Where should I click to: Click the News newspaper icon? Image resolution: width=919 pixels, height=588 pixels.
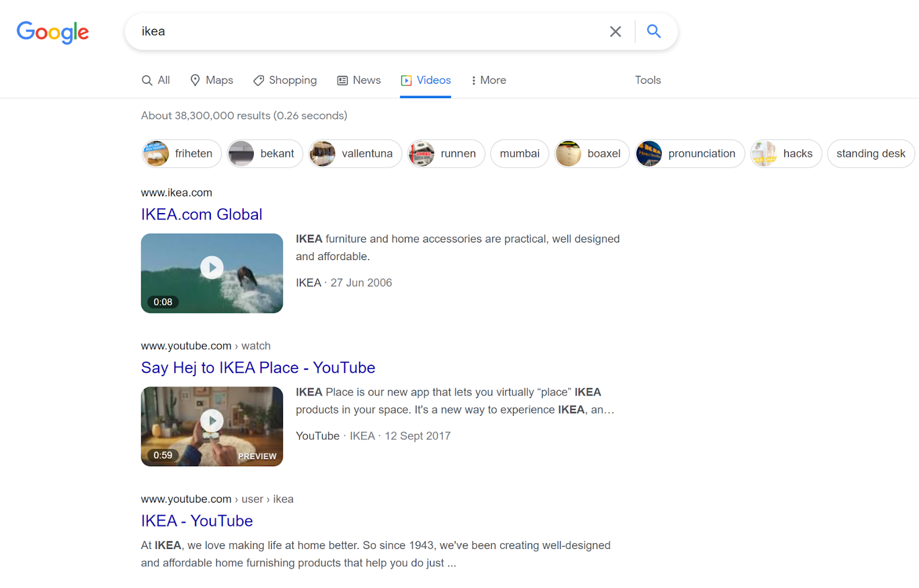[x=342, y=80]
